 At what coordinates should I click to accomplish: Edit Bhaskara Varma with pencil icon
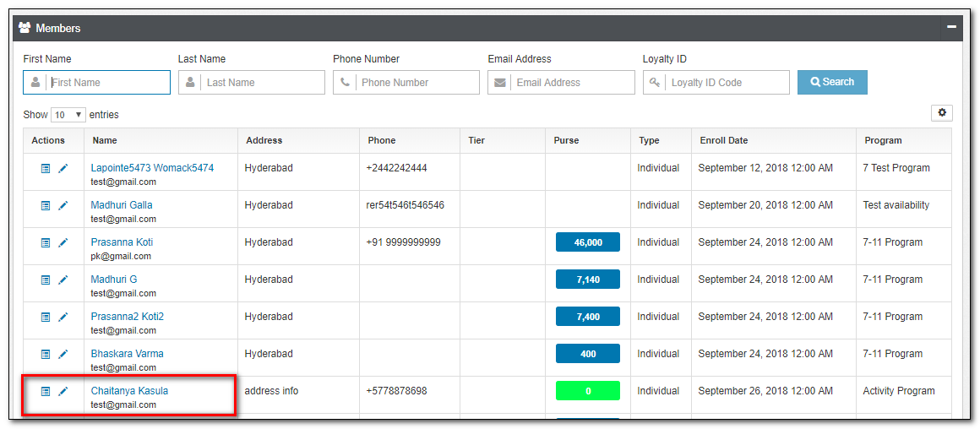(x=63, y=355)
